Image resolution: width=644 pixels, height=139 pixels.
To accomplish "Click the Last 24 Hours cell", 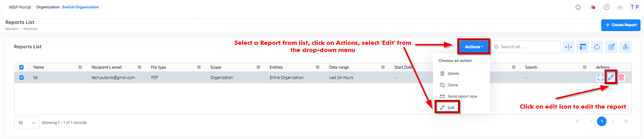I will 341,77.
